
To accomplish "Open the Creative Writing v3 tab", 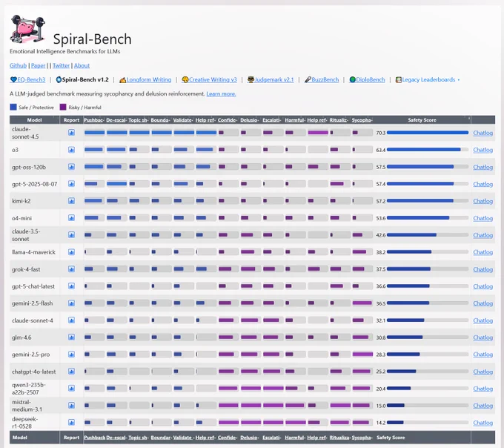I will point(209,79).
